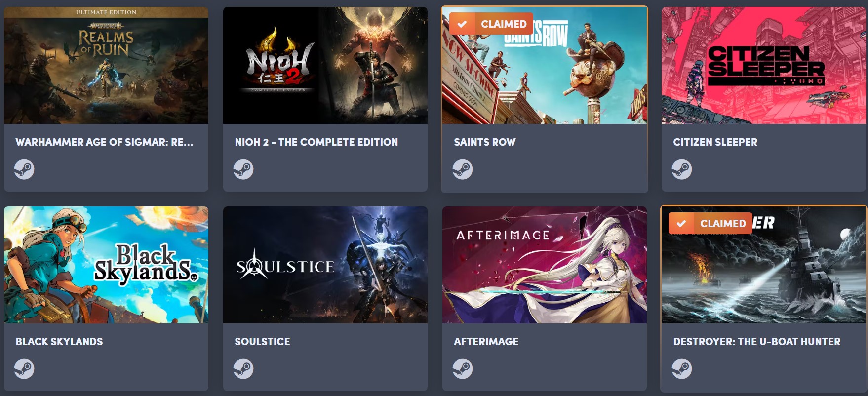868x396 pixels.
Task: Click the CLAIMED badge on Destroyer card
Action: pyautogui.click(x=710, y=223)
